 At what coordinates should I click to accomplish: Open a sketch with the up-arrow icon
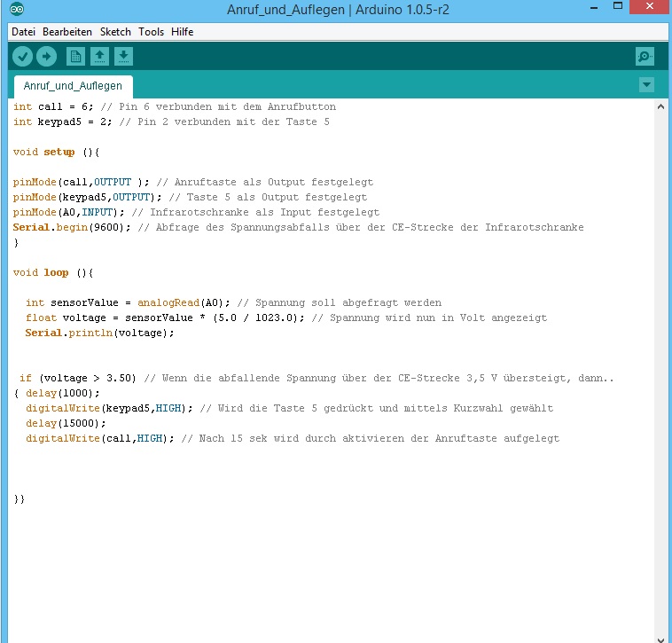[x=99, y=57]
